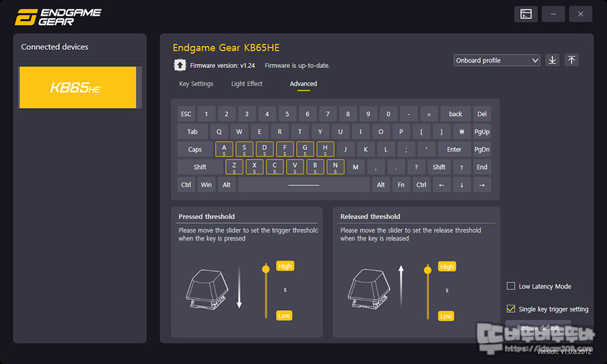
Task: Toggle the highlighted C key
Action: pyautogui.click(x=274, y=167)
